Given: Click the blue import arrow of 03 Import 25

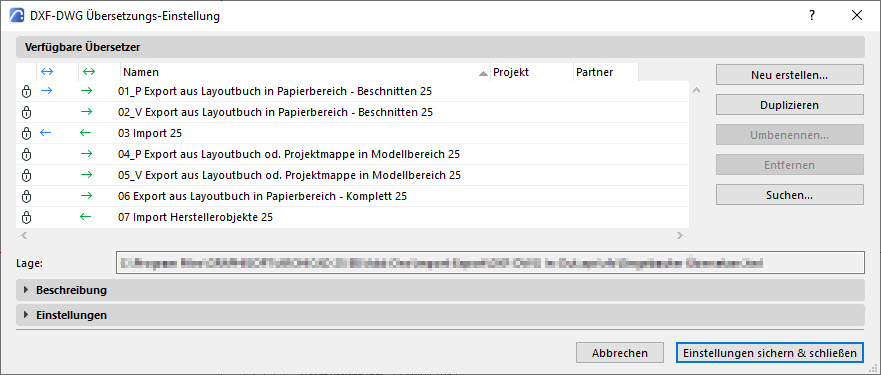Looking at the screenshot, I should [x=46, y=133].
